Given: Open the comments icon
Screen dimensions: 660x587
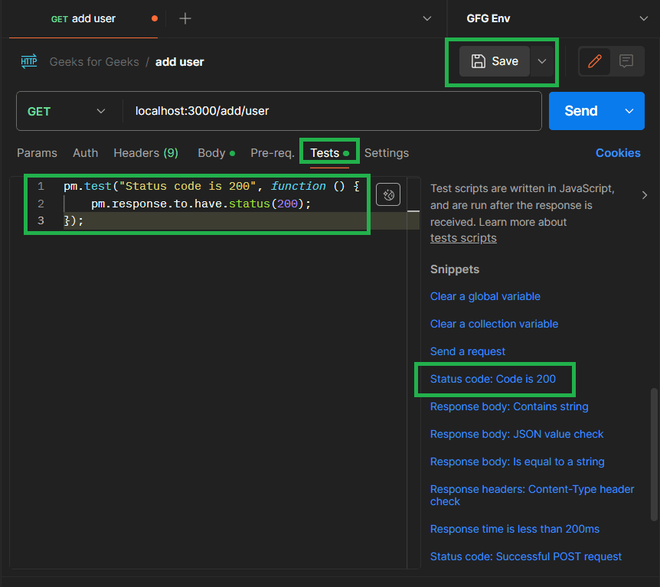Looking at the screenshot, I should [x=626, y=61].
